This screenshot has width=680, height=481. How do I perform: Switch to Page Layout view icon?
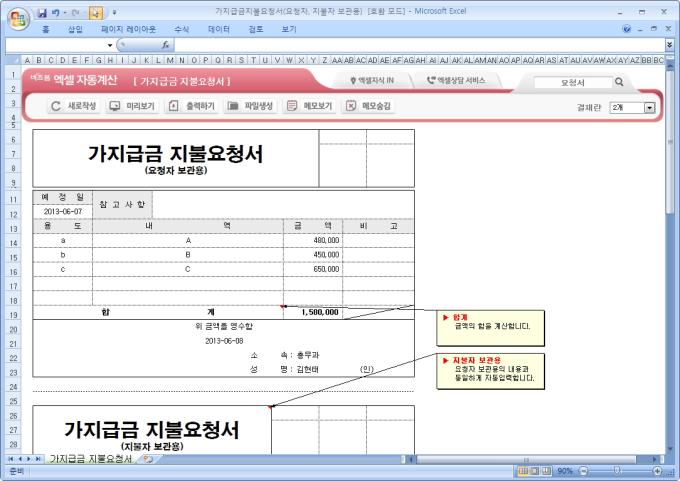[535, 471]
